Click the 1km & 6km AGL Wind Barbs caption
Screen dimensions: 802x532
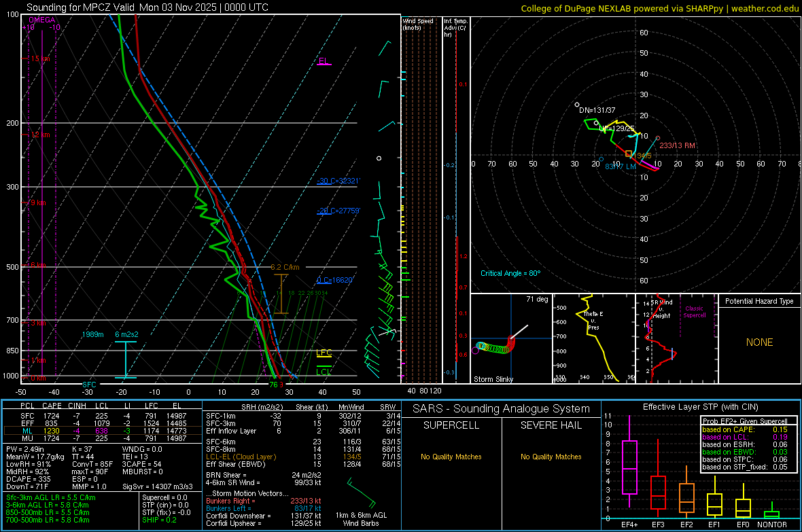[361, 519]
